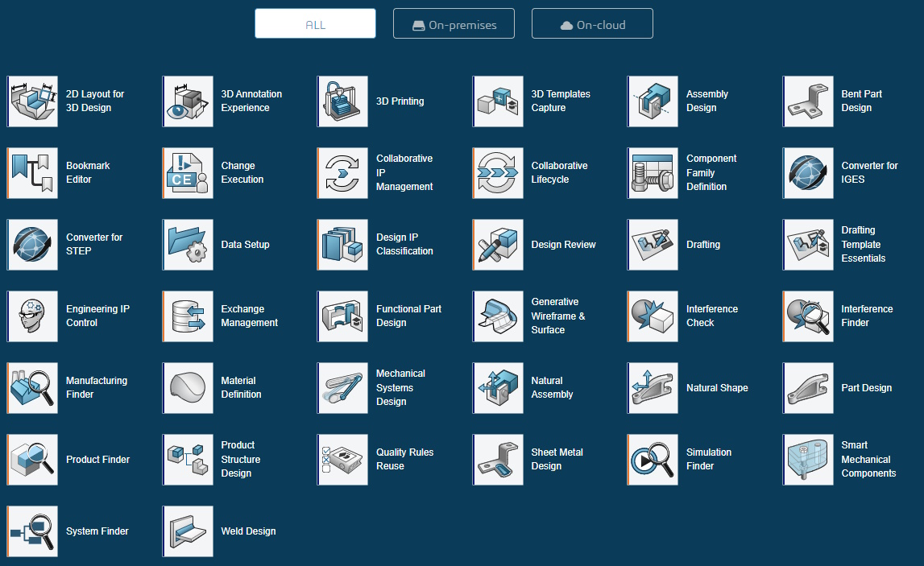Show ALL roles filter tab
The width and height of the screenshot is (924, 566).
click(x=315, y=24)
